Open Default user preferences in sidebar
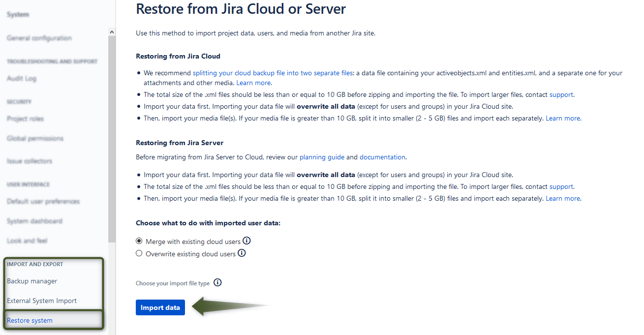Screen dimensions: 644x335 (x=43, y=201)
